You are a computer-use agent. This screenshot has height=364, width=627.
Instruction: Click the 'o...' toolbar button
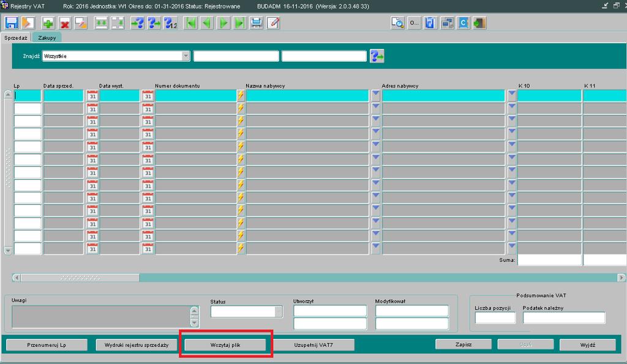coord(414,23)
